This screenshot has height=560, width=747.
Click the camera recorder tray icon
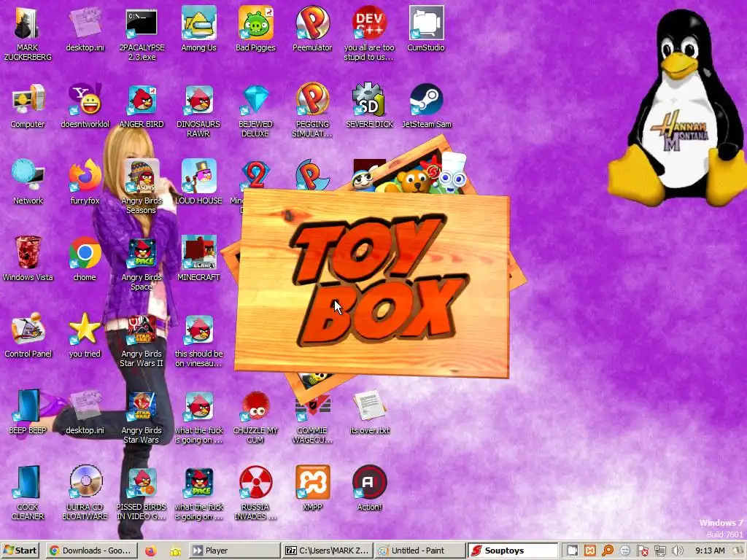pos(572,551)
